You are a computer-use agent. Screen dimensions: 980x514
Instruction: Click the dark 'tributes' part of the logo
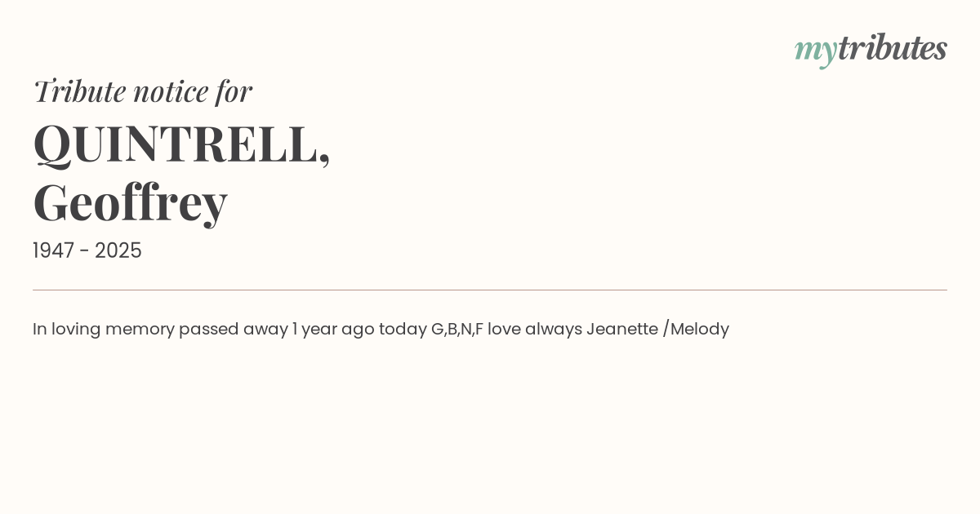892,48
